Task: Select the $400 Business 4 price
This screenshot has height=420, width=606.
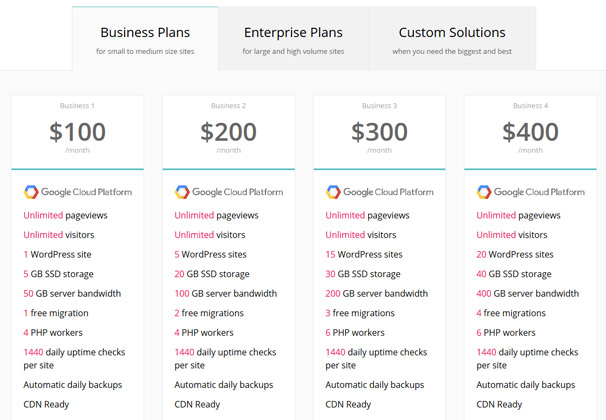Action: [530, 132]
